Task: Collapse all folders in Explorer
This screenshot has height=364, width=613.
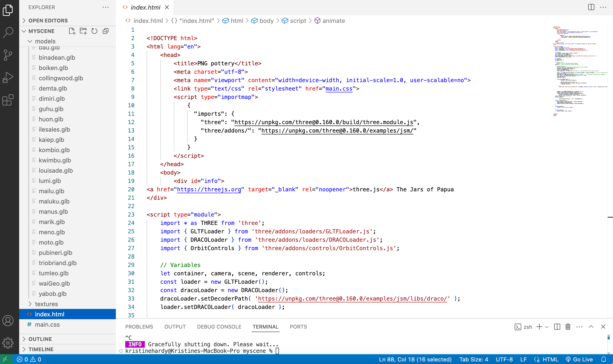Action: (x=106, y=31)
